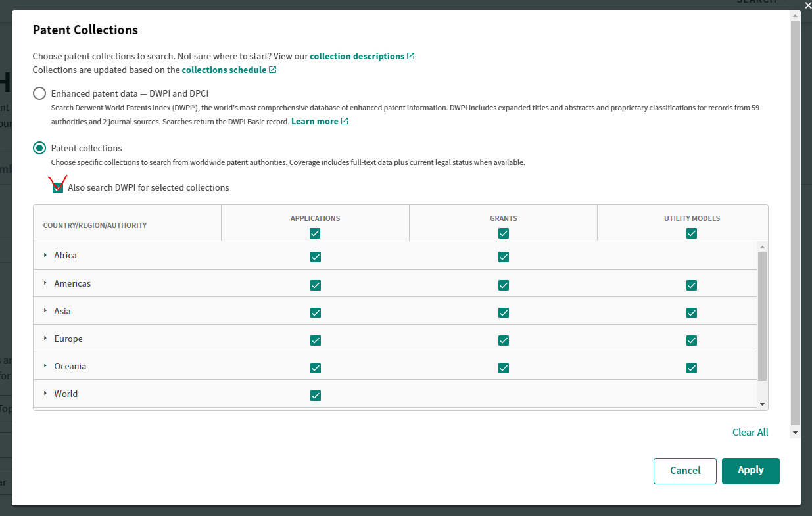Click Clear All to deselect collections
812x516 pixels.
tap(750, 432)
